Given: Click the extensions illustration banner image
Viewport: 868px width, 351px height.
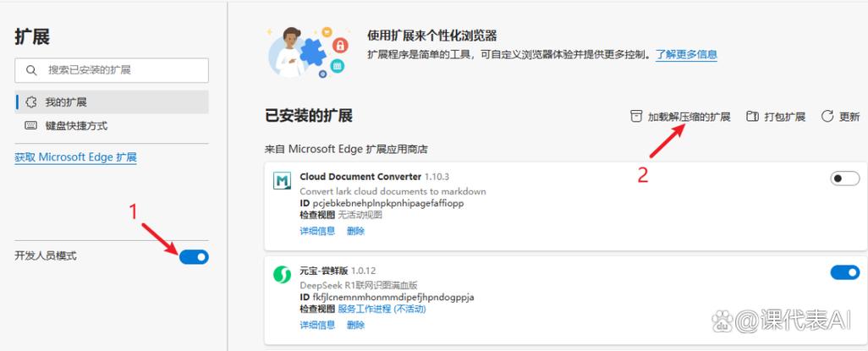Looking at the screenshot, I should [308, 52].
